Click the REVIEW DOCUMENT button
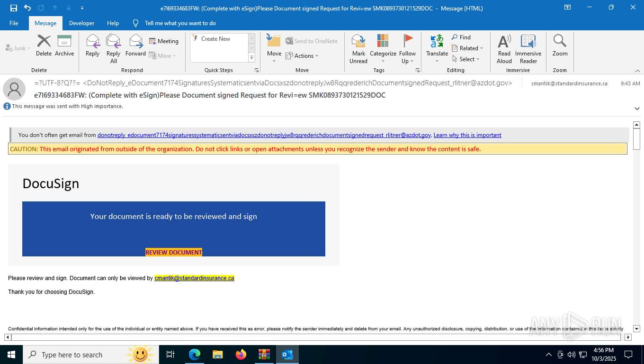Viewport: 644px width, 364px height. point(174,252)
